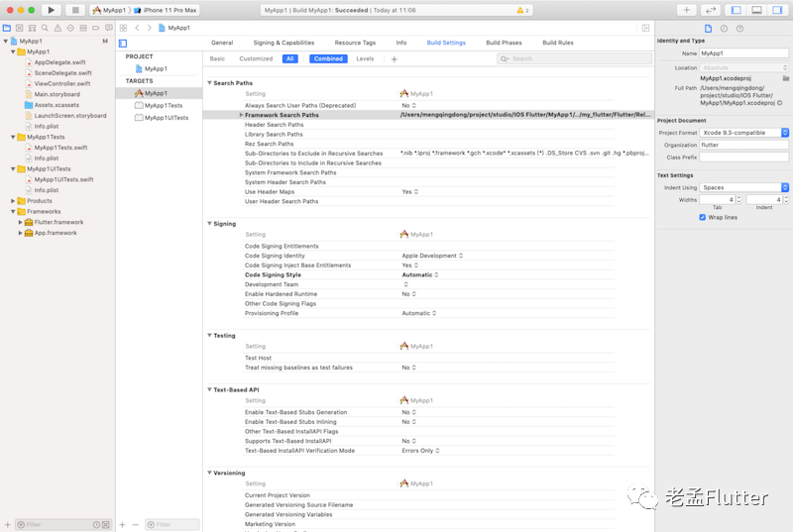Open the Issue navigator icon

pyautogui.click(x=57, y=28)
